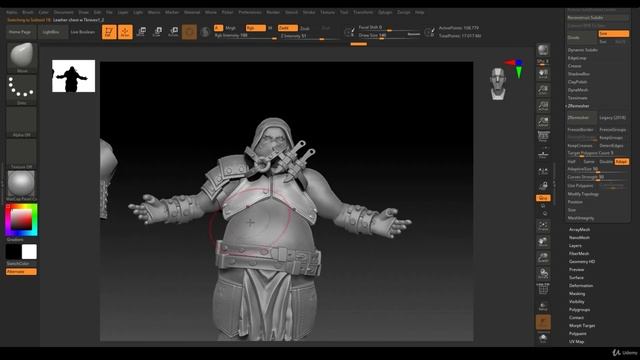Image resolution: width=640 pixels, height=360 pixels.
Task: Click the Rotate view icon
Action: coord(543,273)
